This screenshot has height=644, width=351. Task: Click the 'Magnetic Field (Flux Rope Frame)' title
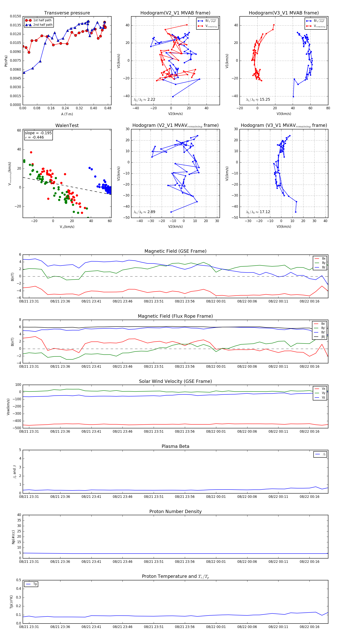(175, 316)
